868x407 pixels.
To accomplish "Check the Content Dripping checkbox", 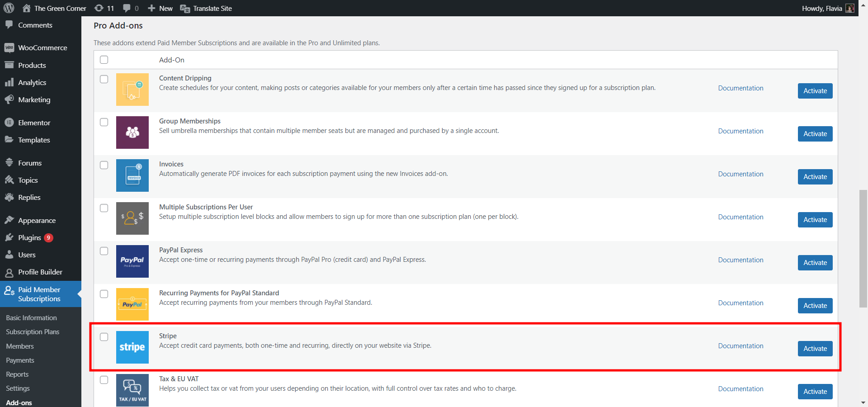I will click(x=104, y=79).
